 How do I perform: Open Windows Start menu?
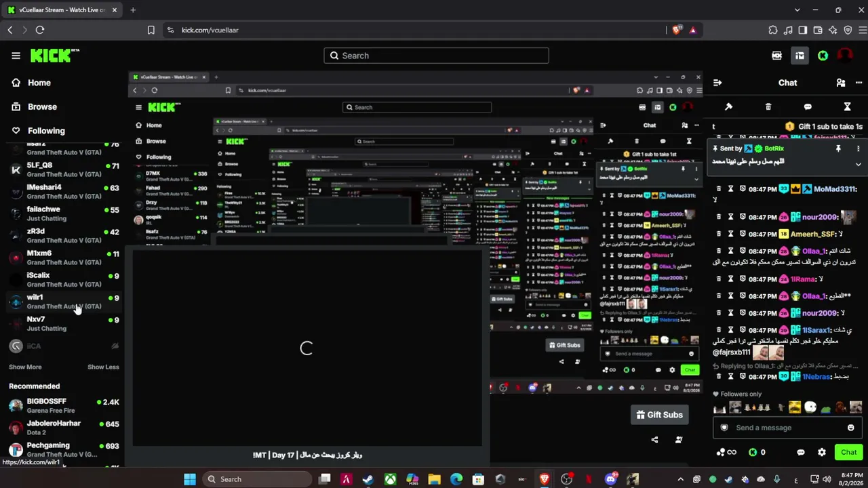click(x=190, y=479)
